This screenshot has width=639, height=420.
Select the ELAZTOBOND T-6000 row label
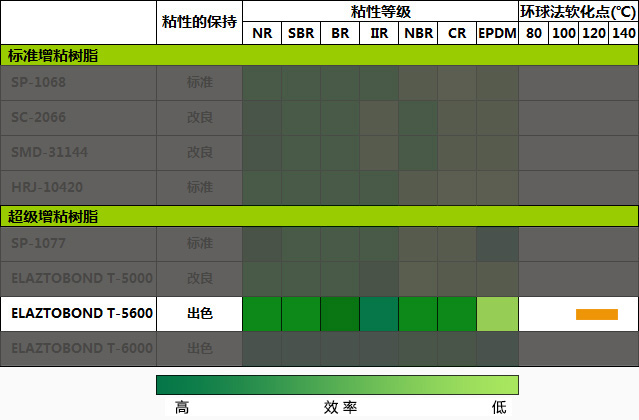(82, 348)
